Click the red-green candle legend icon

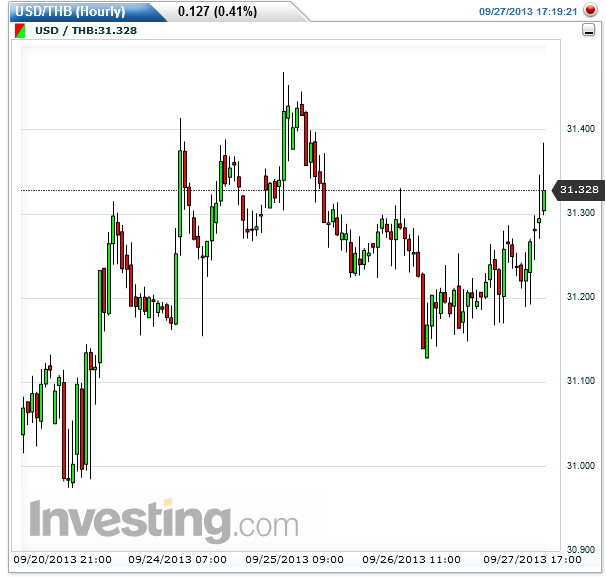(x=20, y=31)
